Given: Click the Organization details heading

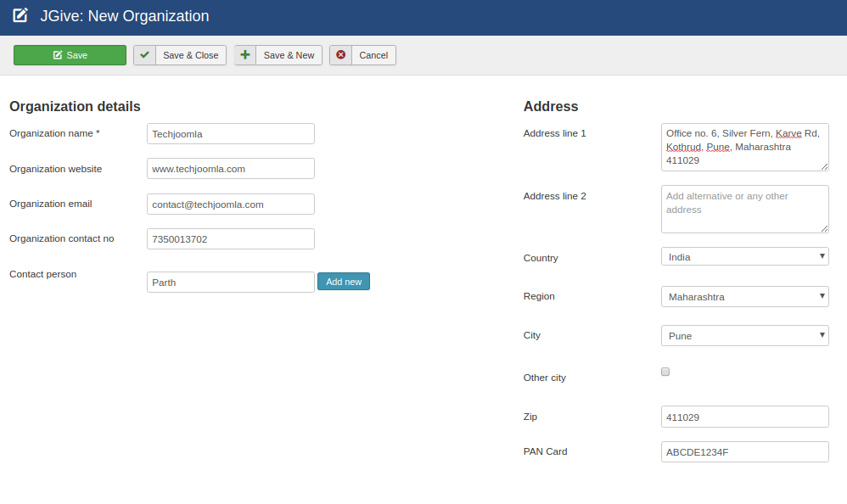Looking at the screenshot, I should point(75,106).
